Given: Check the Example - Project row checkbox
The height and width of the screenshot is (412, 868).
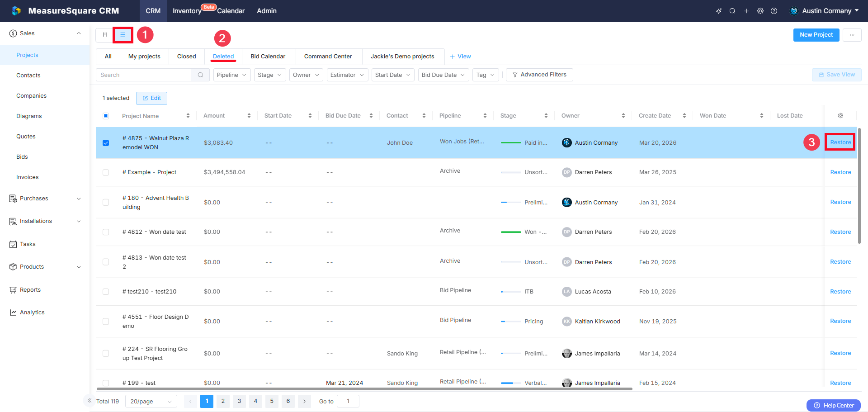Looking at the screenshot, I should (x=106, y=172).
